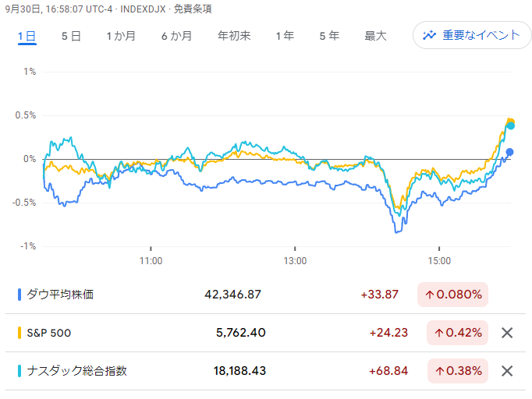The width and height of the screenshot is (532, 399).
Task: Show the 1年 chart range
Action: [285, 36]
